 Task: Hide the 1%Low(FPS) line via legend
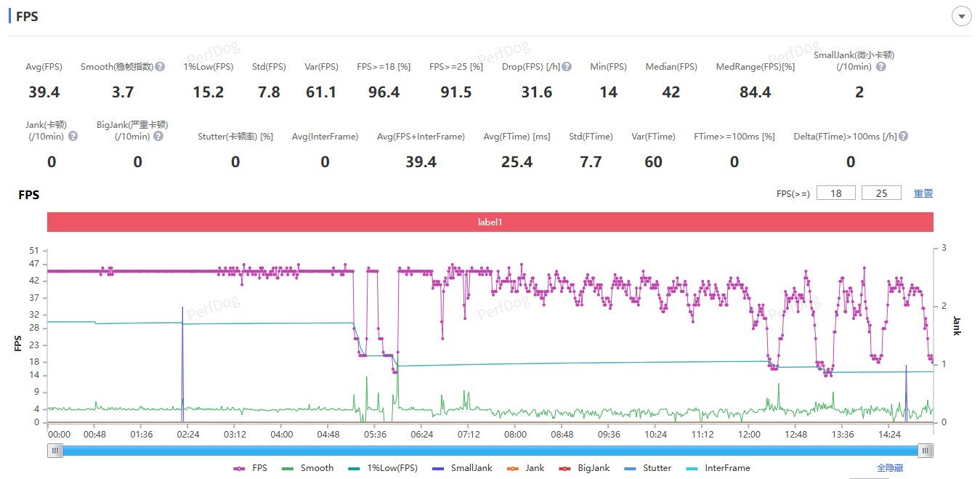pos(383,468)
